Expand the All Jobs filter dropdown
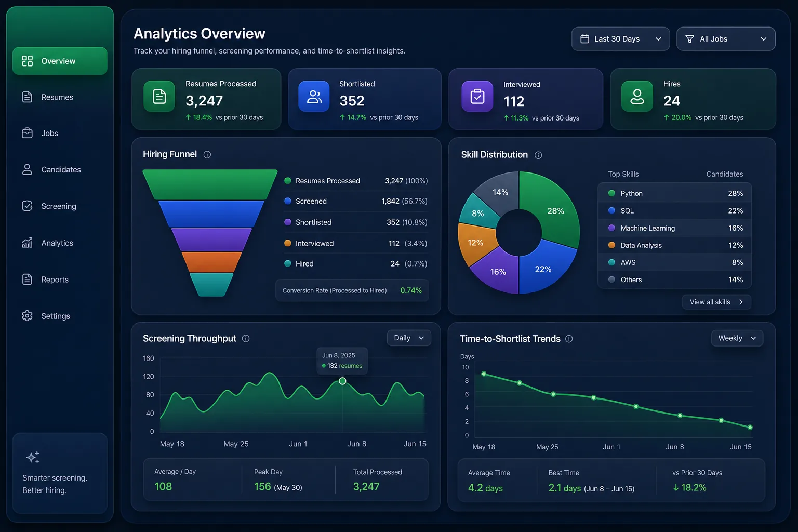 726,39
